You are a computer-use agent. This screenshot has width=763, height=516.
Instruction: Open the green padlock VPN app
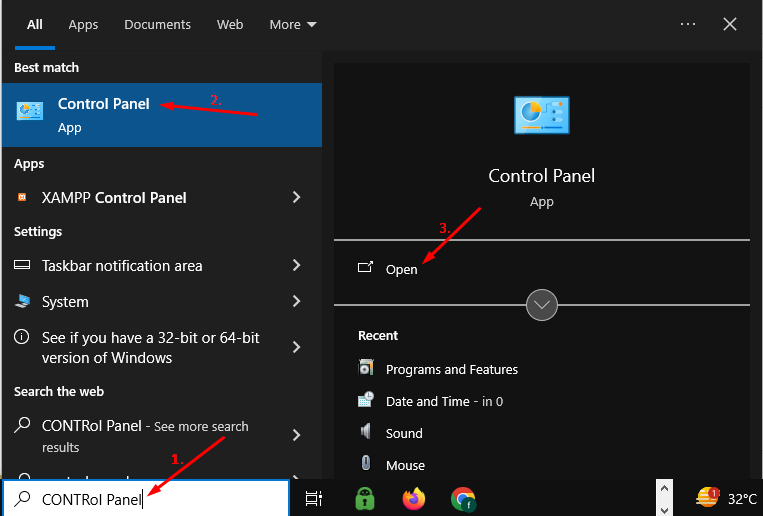365,498
